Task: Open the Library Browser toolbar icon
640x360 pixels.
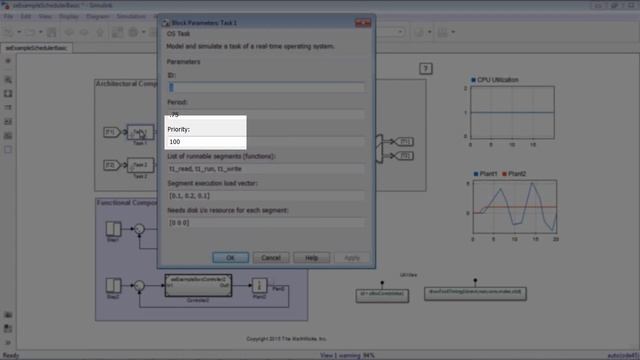Action: point(118,32)
